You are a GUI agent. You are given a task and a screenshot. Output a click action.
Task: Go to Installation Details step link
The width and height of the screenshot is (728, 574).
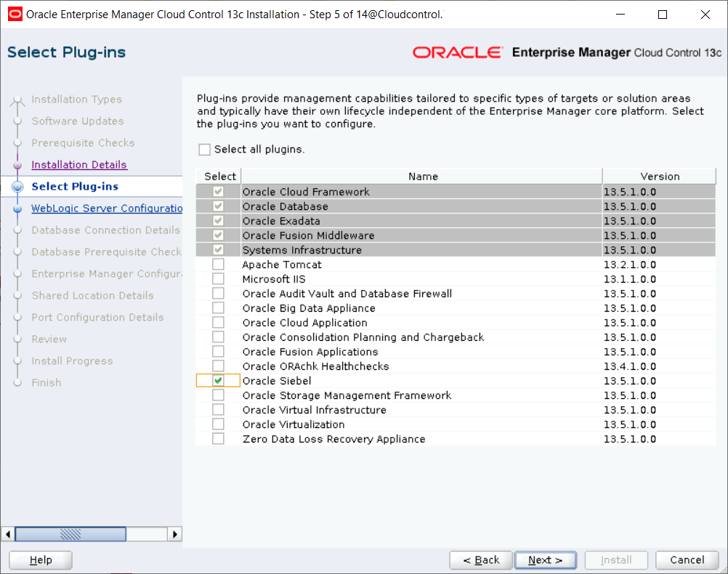[79, 165]
